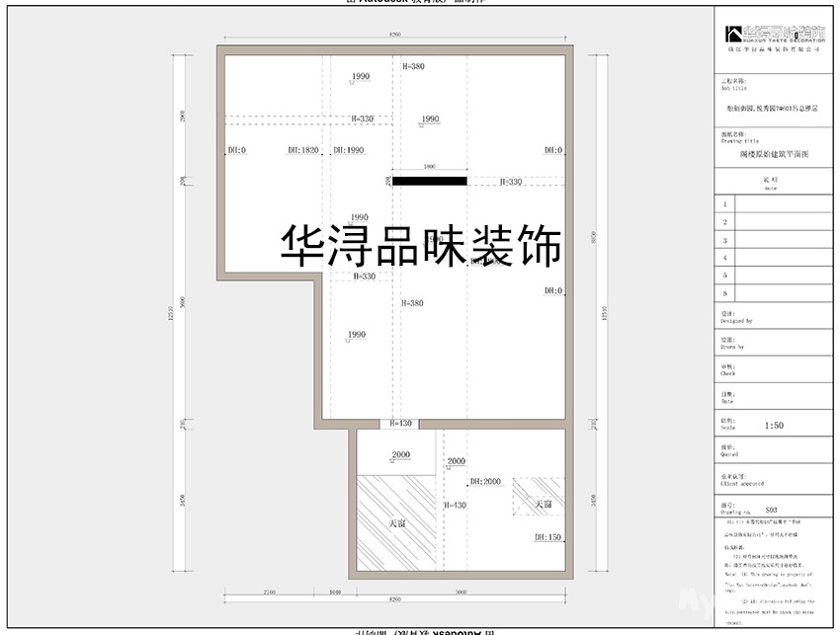Click the Drawing title field text

coord(775,155)
